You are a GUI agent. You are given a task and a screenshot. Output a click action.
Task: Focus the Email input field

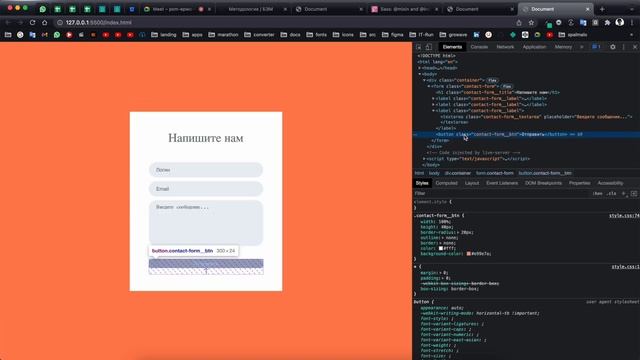pyautogui.click(x=206, y=189)
